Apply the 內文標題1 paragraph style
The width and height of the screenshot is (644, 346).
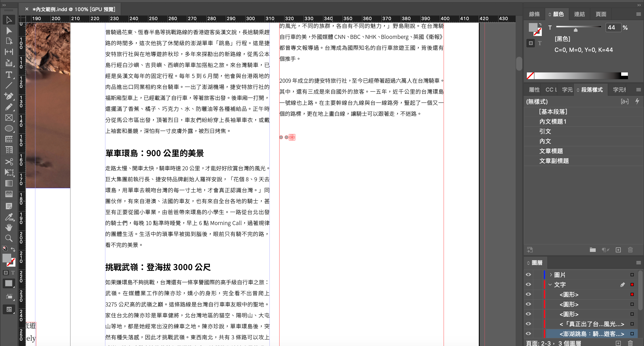(x=553, y=121)
